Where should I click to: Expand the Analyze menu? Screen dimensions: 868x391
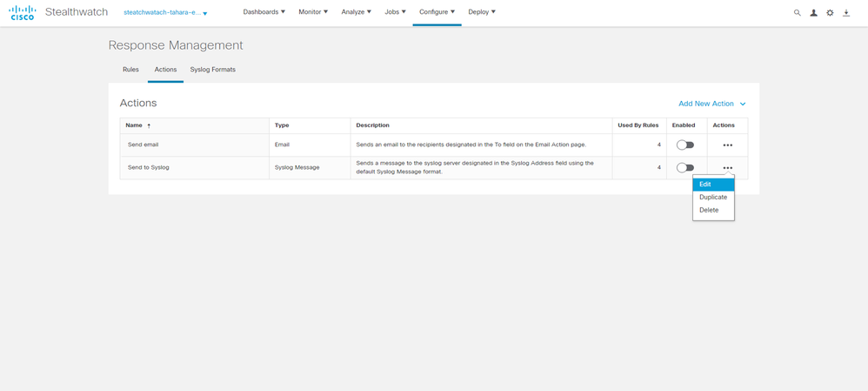[x=356, y=11]
